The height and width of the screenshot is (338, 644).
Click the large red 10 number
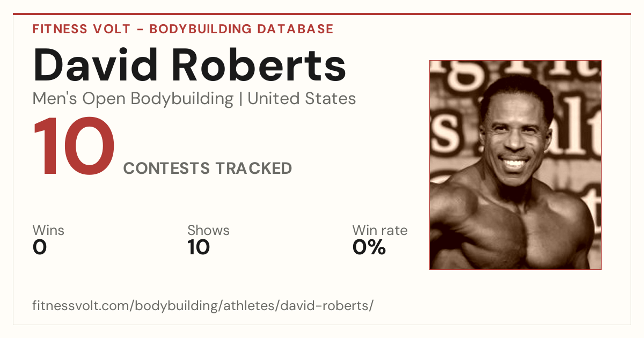(x=74, y=148)
